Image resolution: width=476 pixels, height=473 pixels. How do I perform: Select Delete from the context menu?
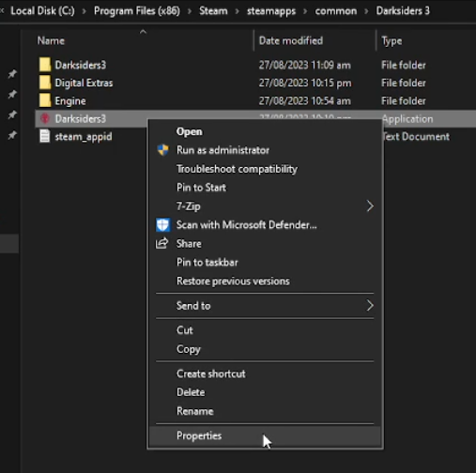pyautogui.click(x=191, y=392)
